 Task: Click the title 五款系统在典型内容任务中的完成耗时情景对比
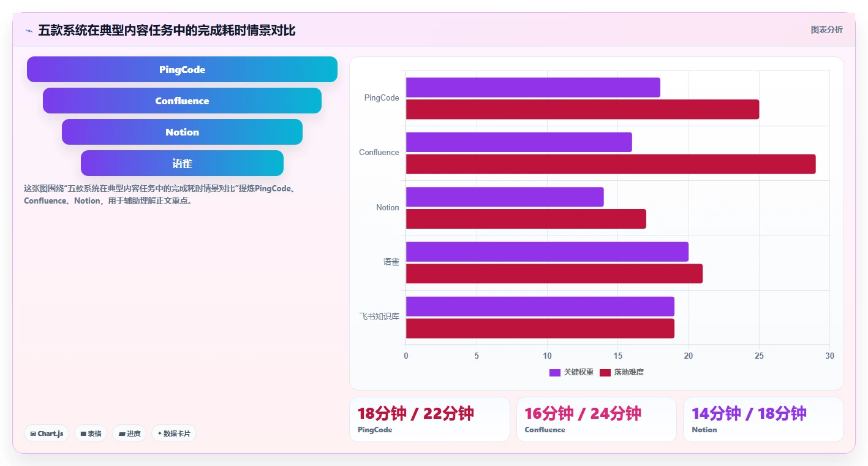[167, 31]
